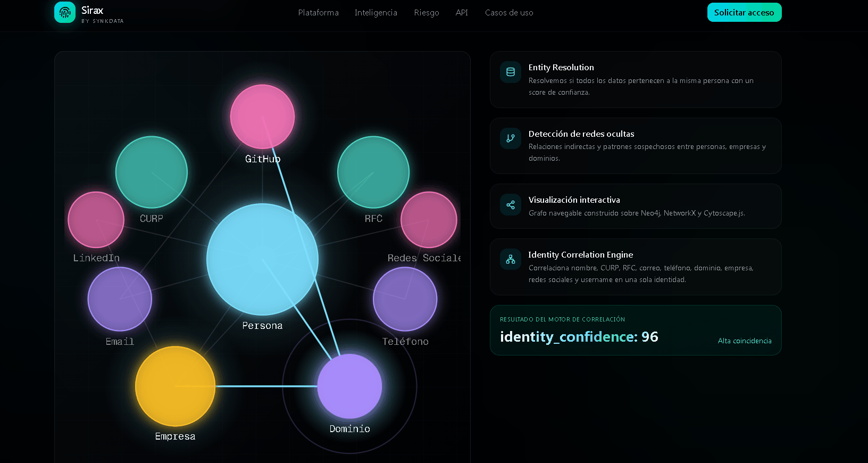
Task: Select the green CURP node
Action: (x=152, y=172)
